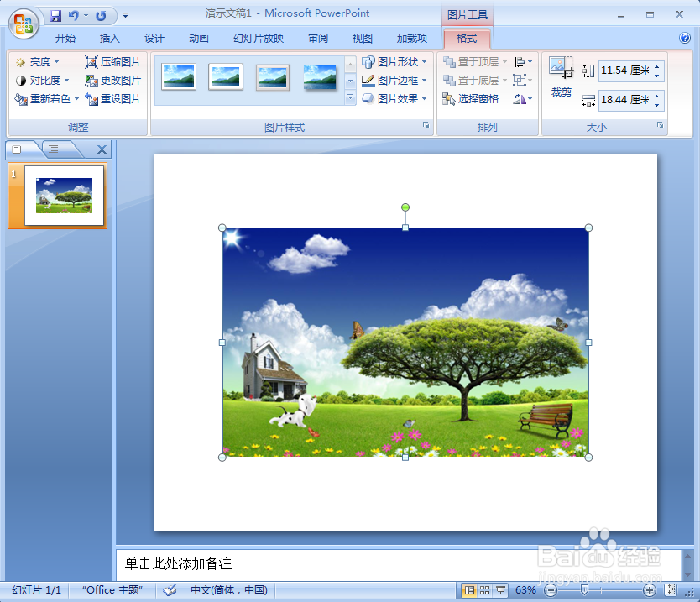Viewport: 700px width, 602px height.
Task: Apply the first picture style thumbnail
Action: [179, 76]
